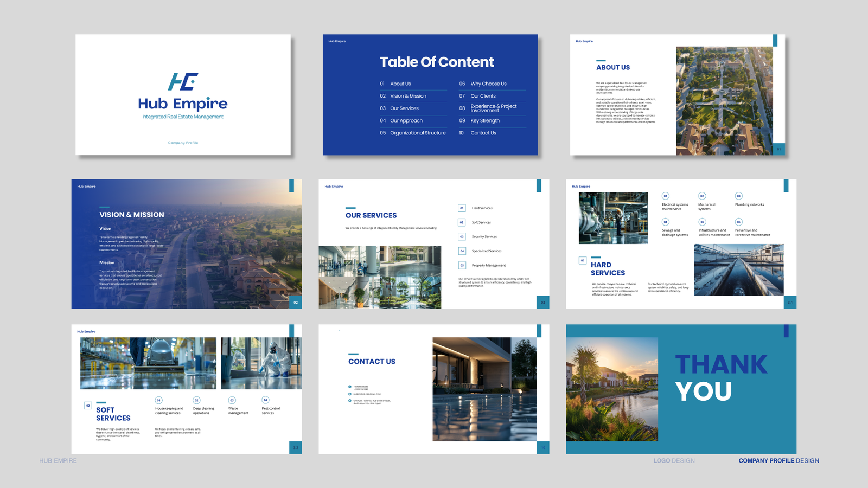Click the email icon on Contact Us slide

[x=350, y=394]
